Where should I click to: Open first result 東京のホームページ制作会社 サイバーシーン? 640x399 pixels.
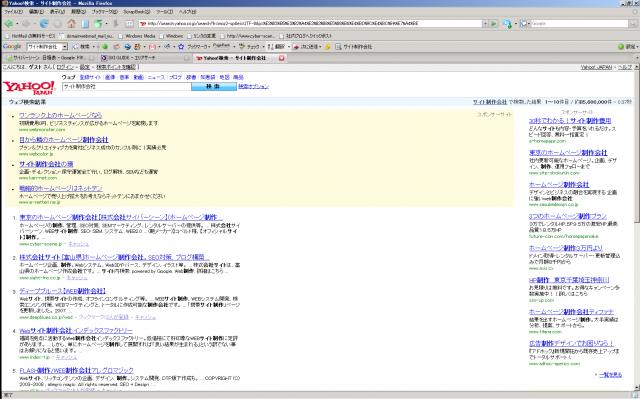click(121, 217)
